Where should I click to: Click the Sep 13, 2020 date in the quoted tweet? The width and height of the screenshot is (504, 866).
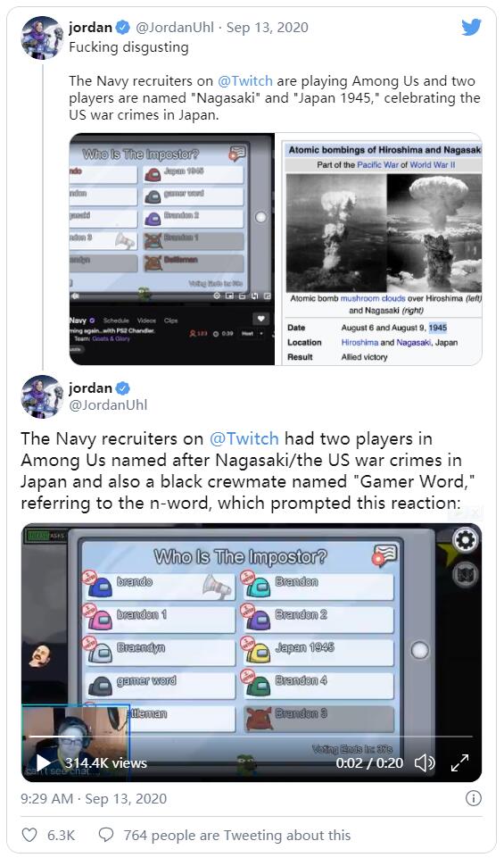(x=268, y=27)
